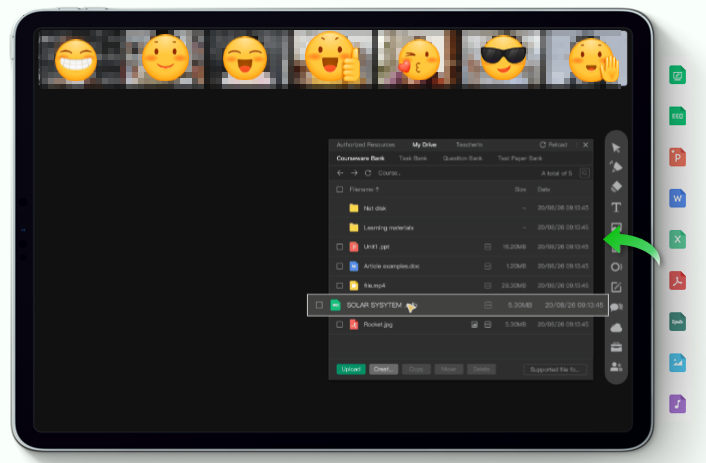Open the Net disk folder
The image size is (706, 463).
coord(375,208)
